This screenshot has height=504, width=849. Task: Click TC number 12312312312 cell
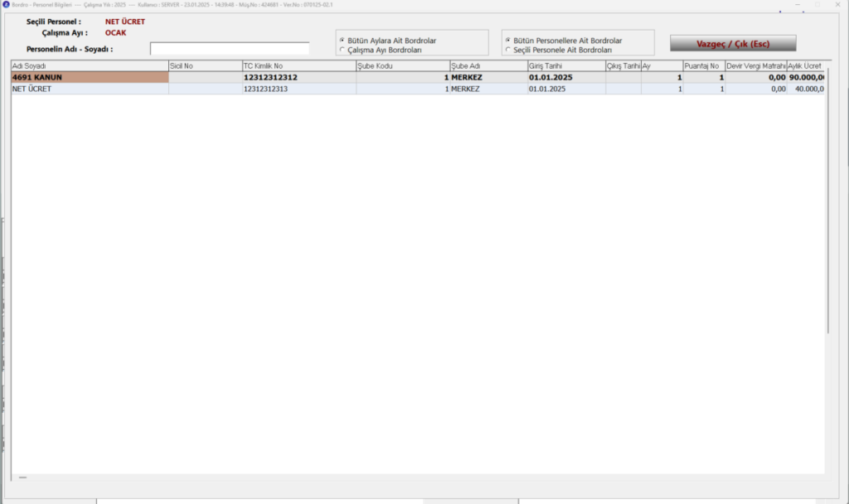pyautogui.click(x=298, y=77)
